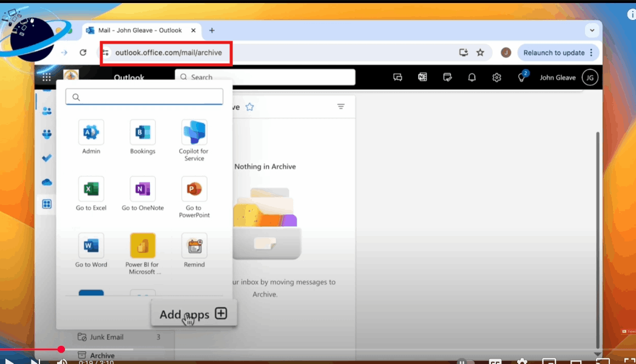Click the app launcher search field
The height and width of the screenshot is (364, 636).
144,96
